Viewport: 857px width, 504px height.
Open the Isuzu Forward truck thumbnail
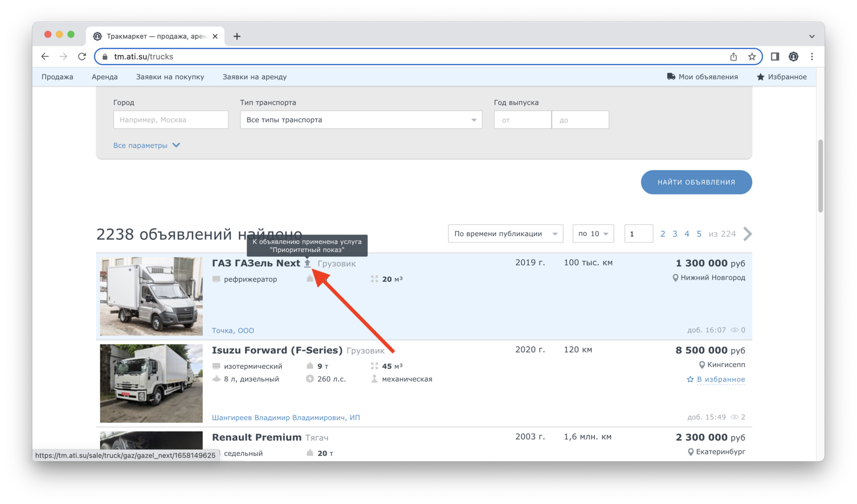click(x=152, y=383)
